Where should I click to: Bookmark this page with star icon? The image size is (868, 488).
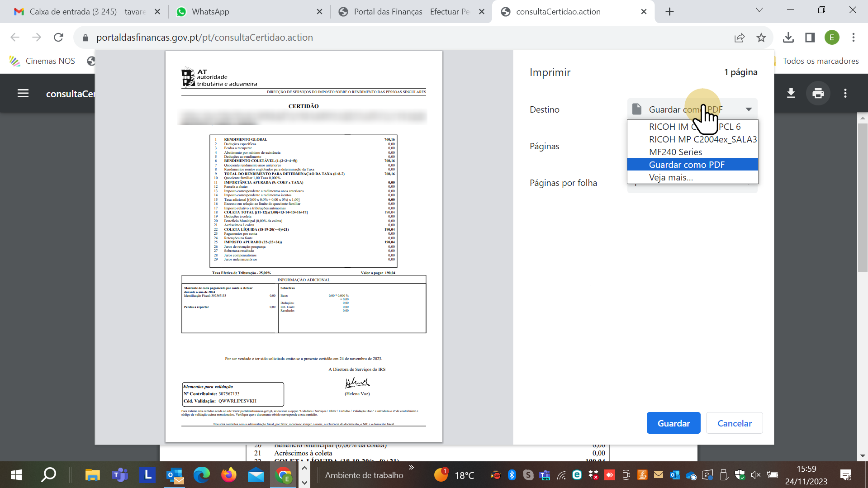pyautogui.click(x=761, y=38)
